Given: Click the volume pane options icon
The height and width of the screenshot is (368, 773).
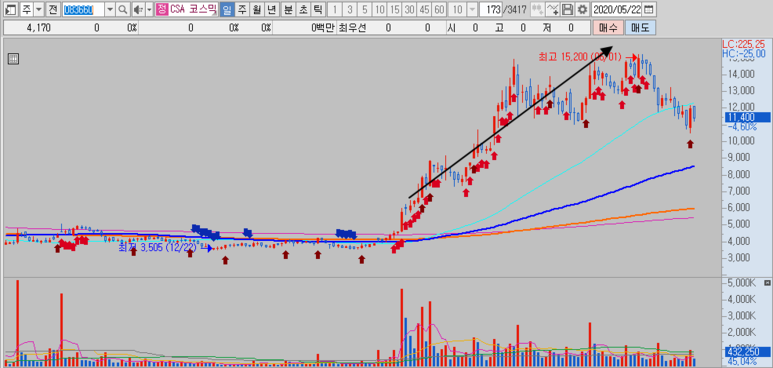Looking at the screenshot, I should pos(767,283).
